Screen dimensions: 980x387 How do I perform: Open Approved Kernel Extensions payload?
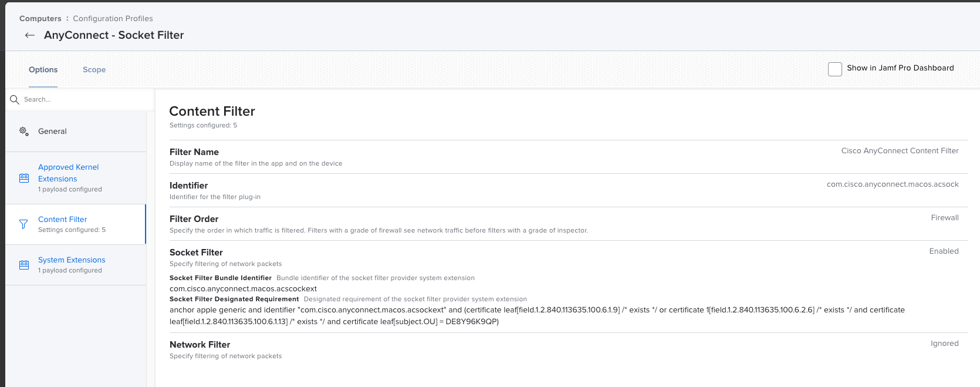(x=76, y=178)
